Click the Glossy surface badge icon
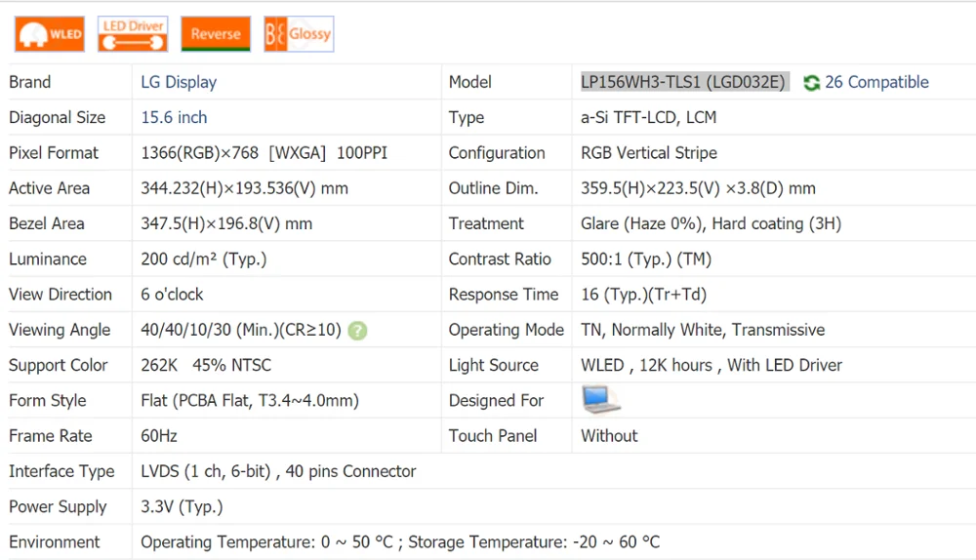The height and width of the screenshot is (560, 976). pyautogui.click(x=299, y=33)
